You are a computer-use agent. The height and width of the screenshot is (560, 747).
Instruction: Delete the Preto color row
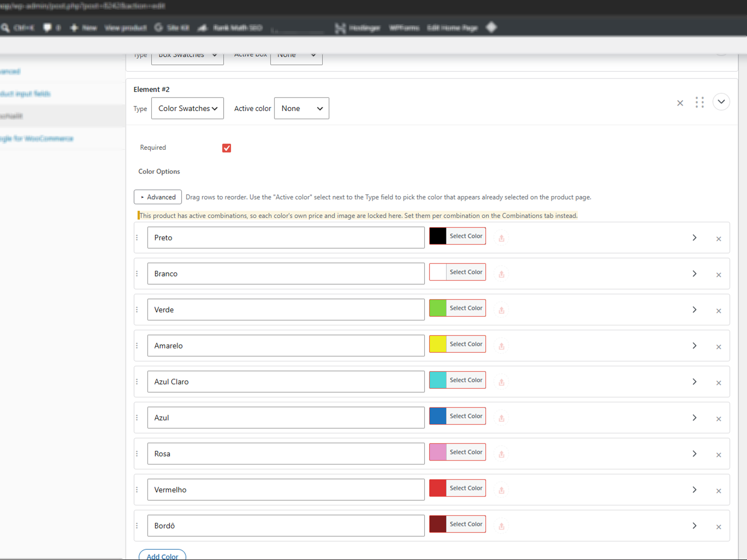click(719, 239)
